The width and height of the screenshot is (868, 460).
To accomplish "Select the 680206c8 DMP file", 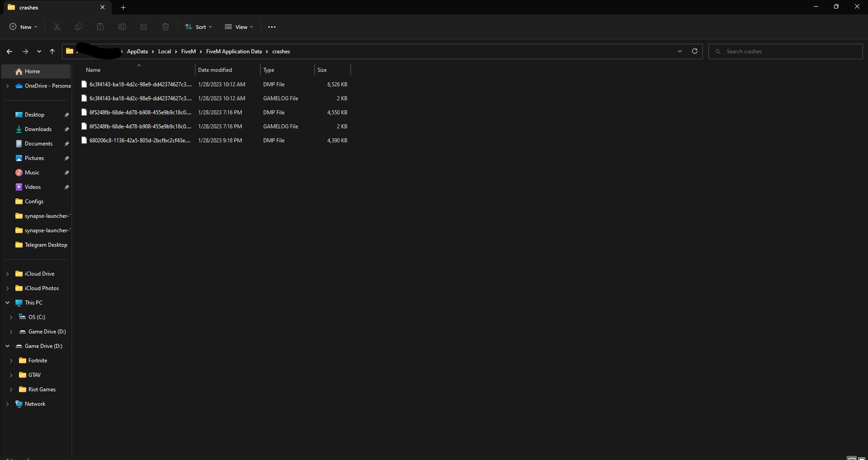I will pyautogui.click(x=140, y=141).
